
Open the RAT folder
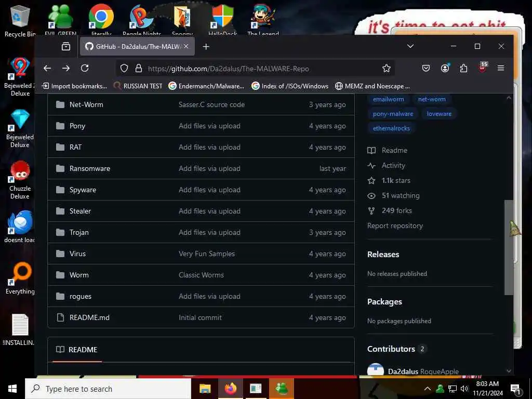click(x=75, y=147)
